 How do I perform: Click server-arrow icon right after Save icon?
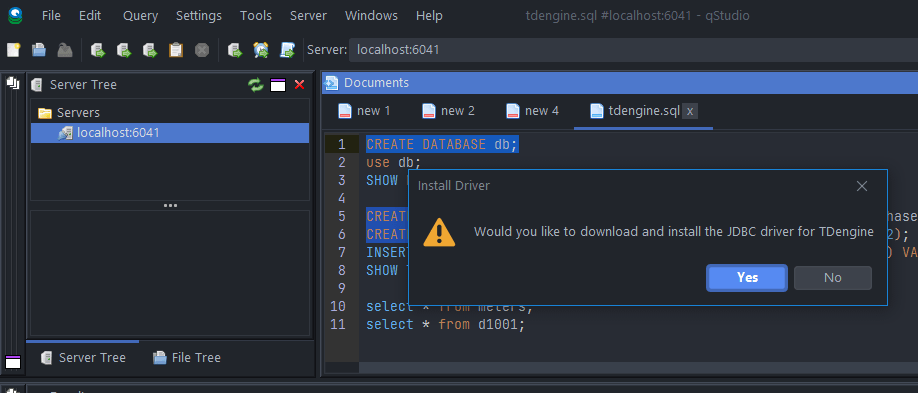coord(98,50)
